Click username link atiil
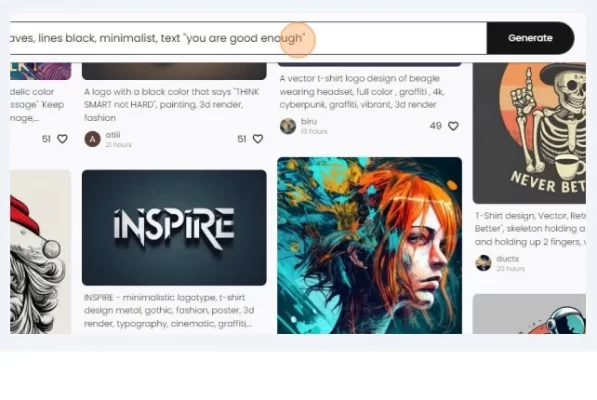The height and width of the screenshot is (400, 597). pyautogui.click(x=113, y=135)
